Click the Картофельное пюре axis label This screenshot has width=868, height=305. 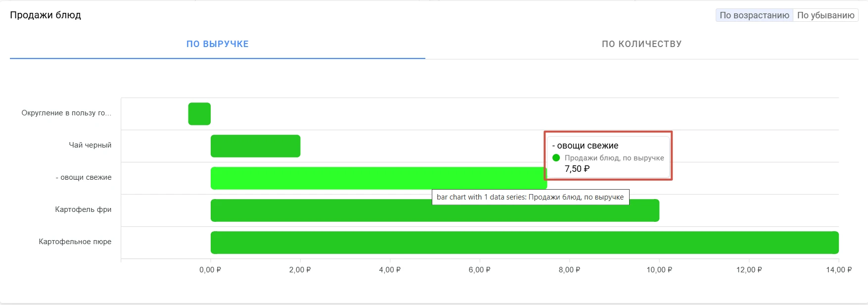[75, 242]
